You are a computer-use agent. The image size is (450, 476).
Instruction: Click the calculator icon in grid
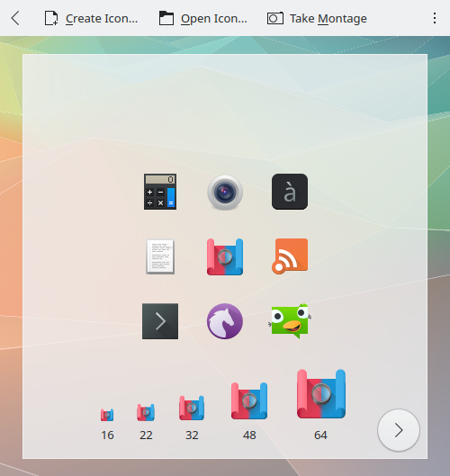tap(160, 192)
